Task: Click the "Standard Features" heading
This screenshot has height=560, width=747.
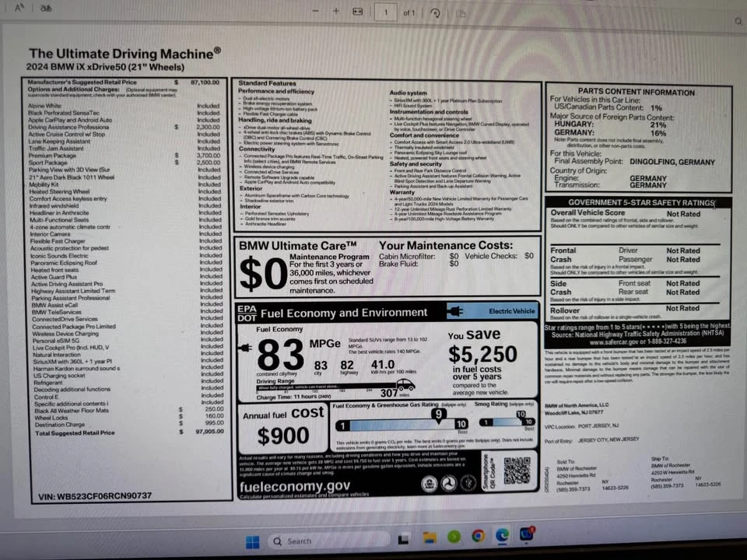Action: [267, 83]
